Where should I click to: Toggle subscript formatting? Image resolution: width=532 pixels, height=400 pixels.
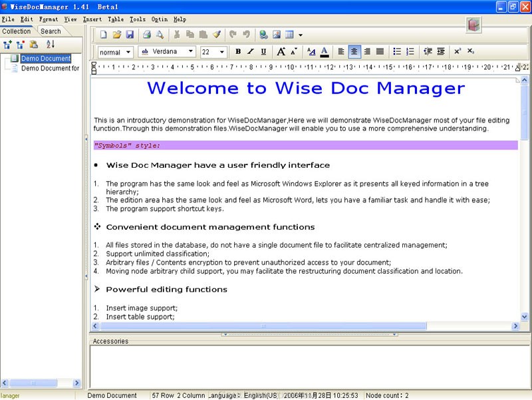tap(470, 51)
